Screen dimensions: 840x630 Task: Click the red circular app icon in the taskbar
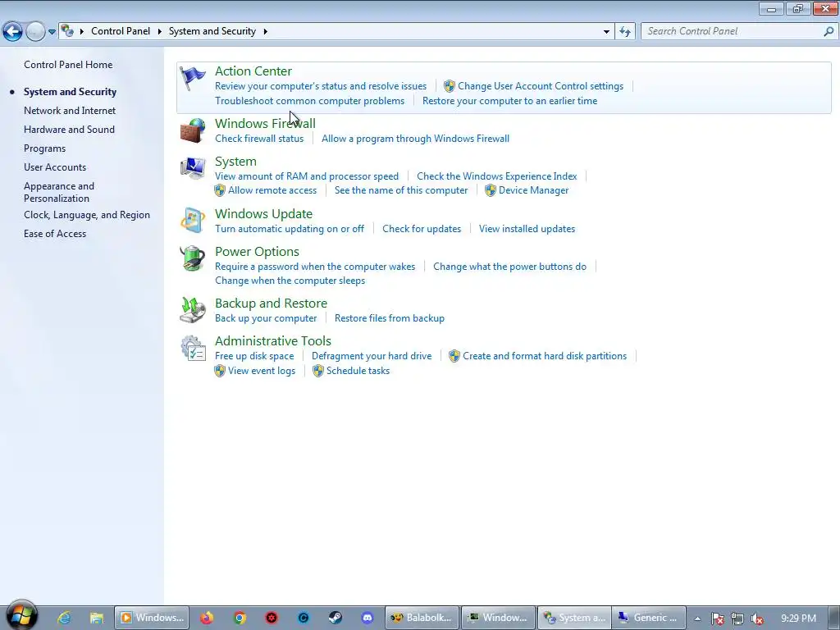pyautogui.click(x=272, y=618)
